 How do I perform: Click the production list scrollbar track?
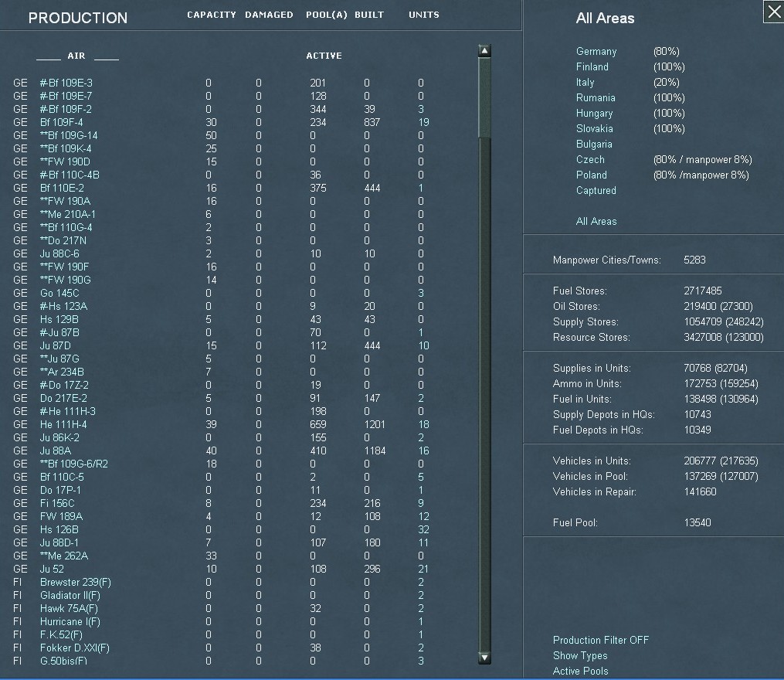484,386
